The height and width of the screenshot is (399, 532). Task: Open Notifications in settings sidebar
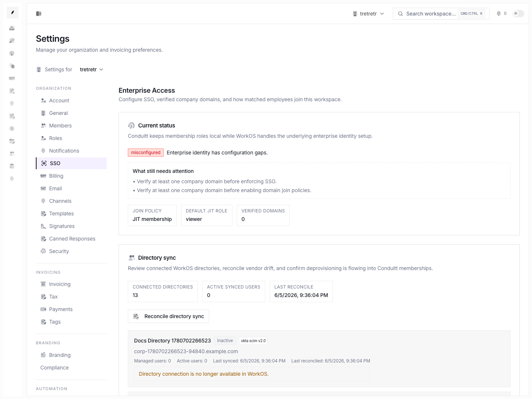(71, 151)
